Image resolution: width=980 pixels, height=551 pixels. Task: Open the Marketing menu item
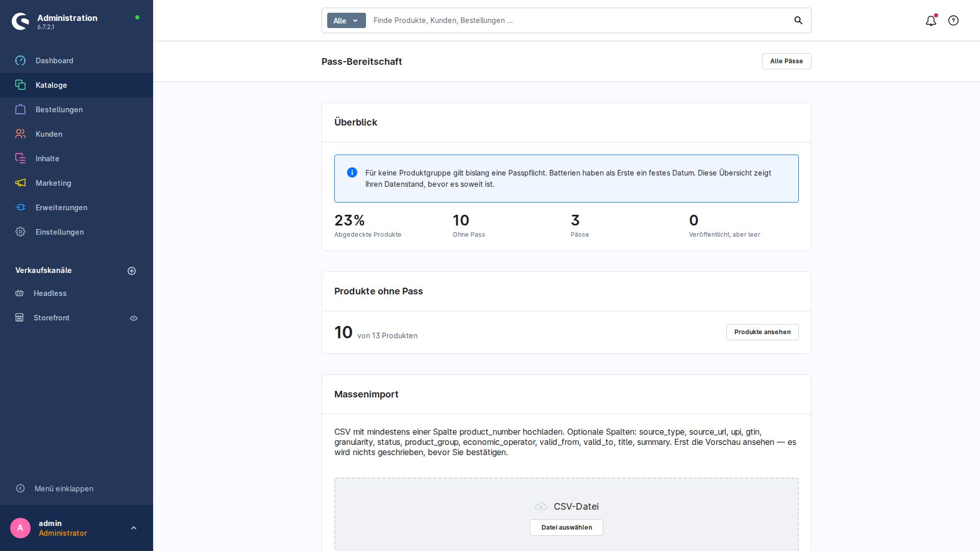pyautogui.click(x=77, y=183)
